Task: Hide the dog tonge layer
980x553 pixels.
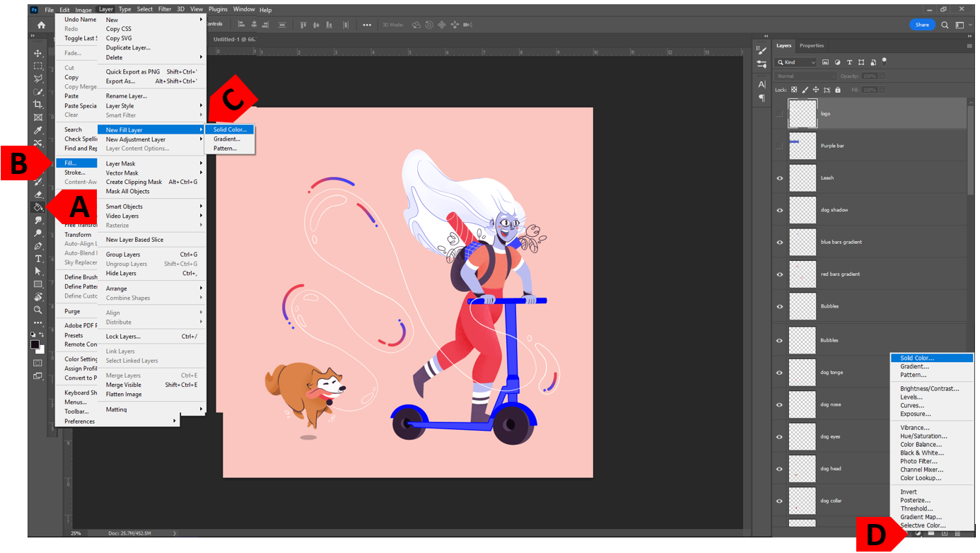Action: (780, 373)
